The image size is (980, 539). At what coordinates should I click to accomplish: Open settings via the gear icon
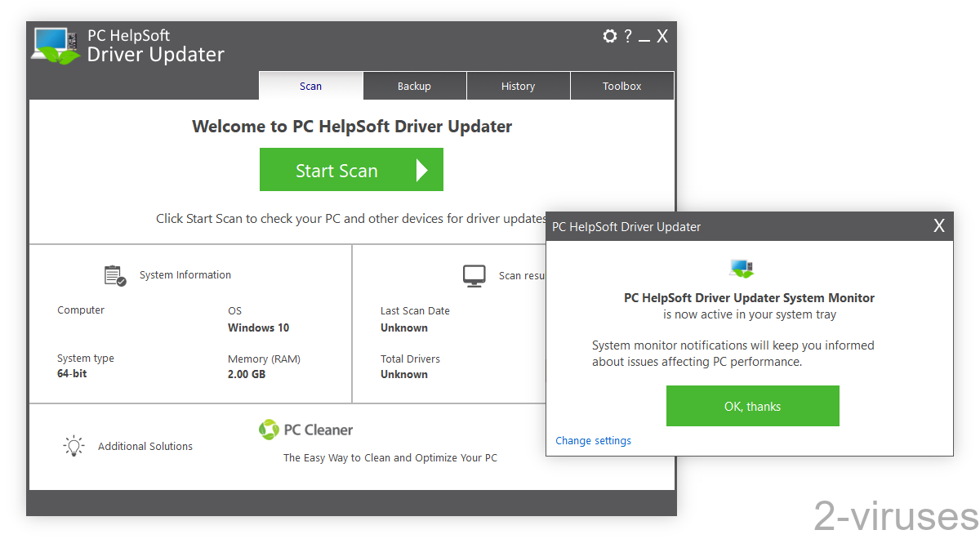[609, 36]
